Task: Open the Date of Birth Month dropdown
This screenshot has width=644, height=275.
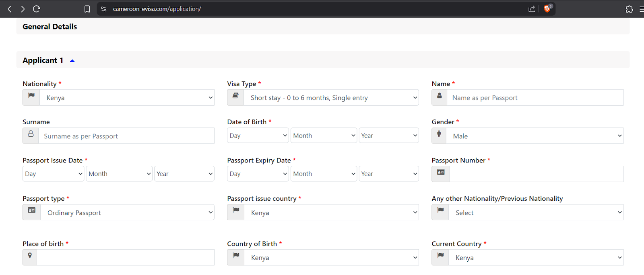Action: click(324, 135)
